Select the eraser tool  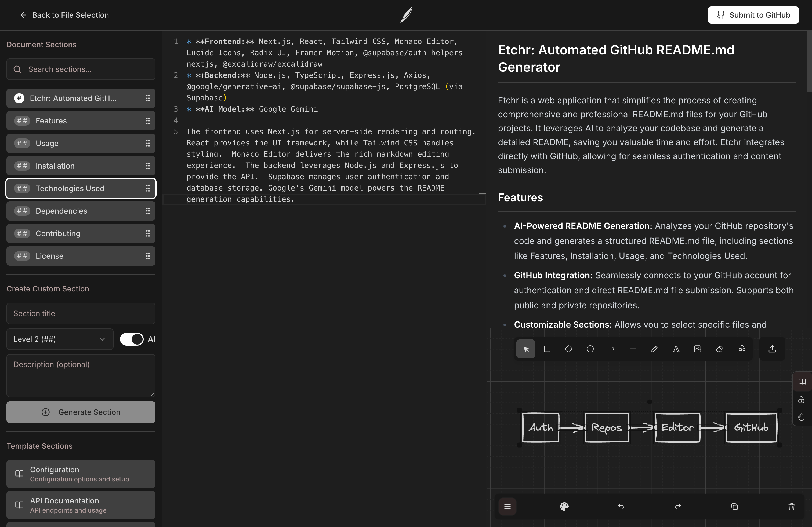(719, 349)
